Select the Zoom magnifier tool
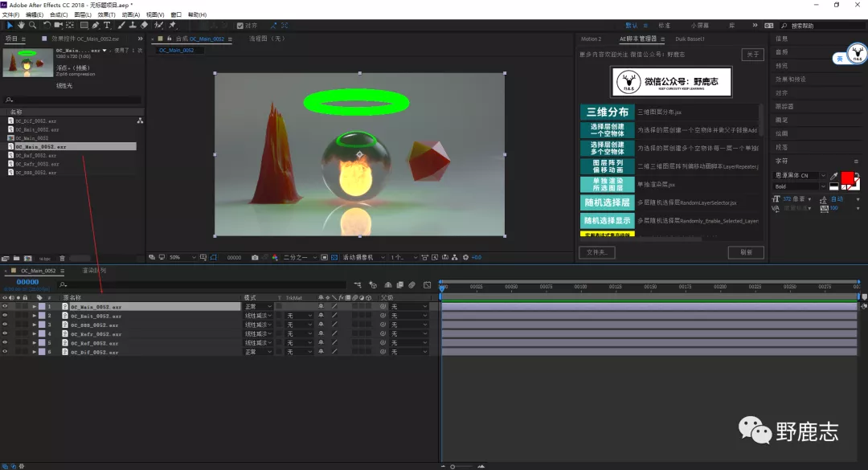Screen dimensions: 868x470 (32, 26)
